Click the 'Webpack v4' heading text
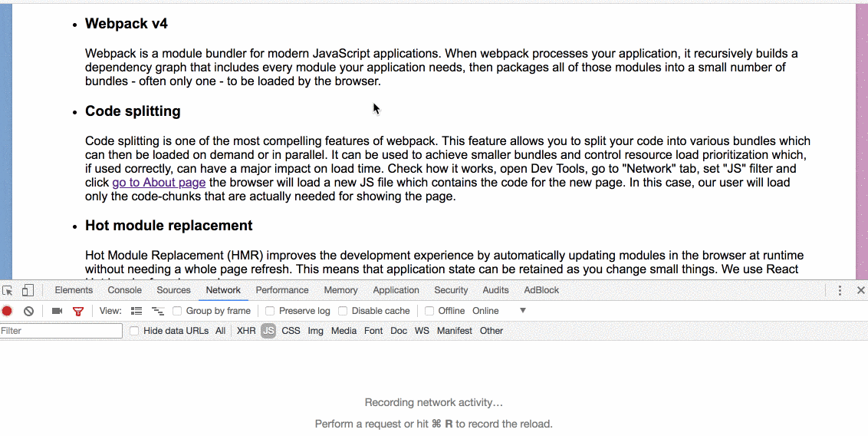 tap(127, 24)
